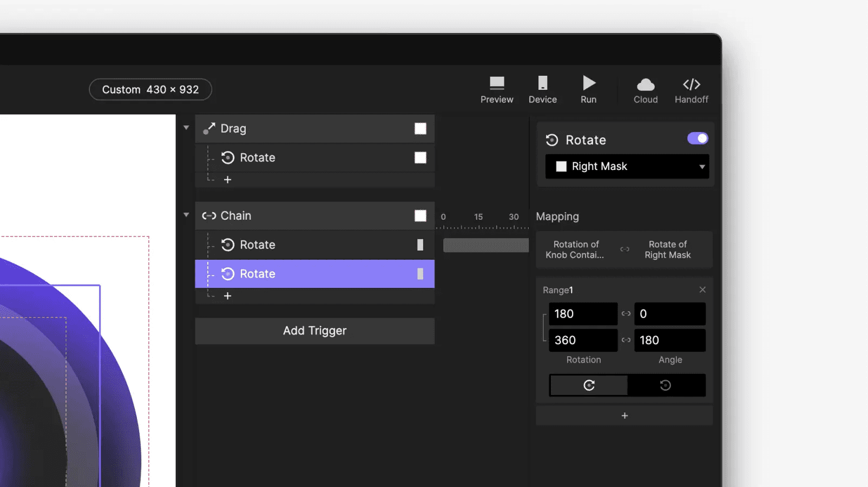Click the Rotate icon in properties panel

click(x=552, y=140)
